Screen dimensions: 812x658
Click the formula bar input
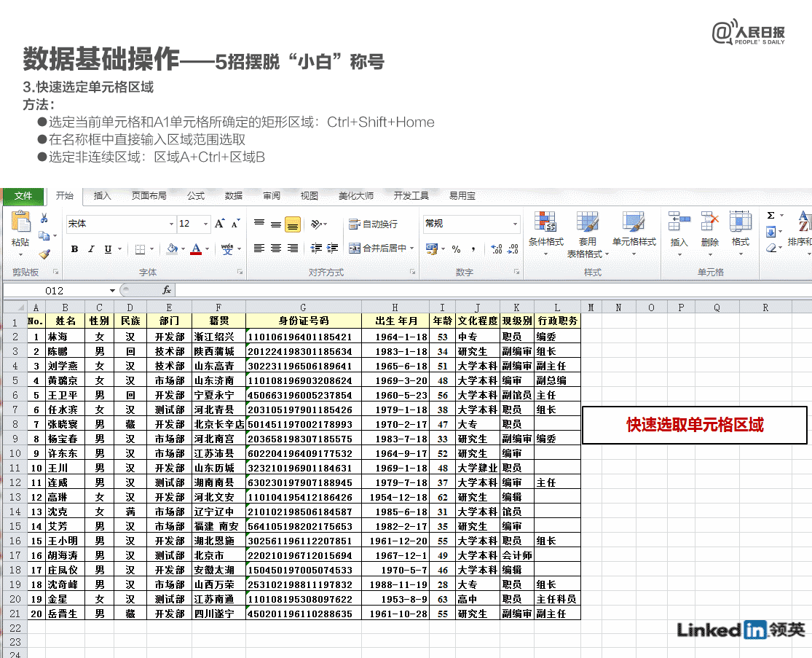click(492, 291)
